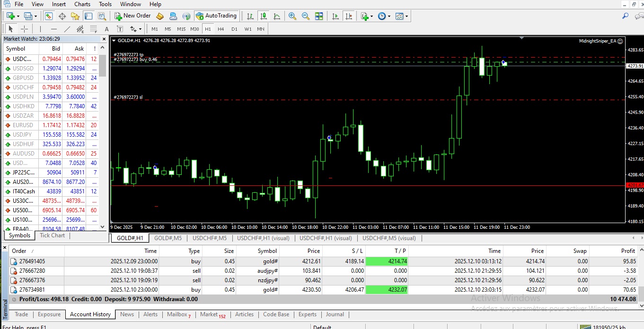Toggle the chart auto scroll button
This screenshot has width=644, height=329.
pos(335,16)
